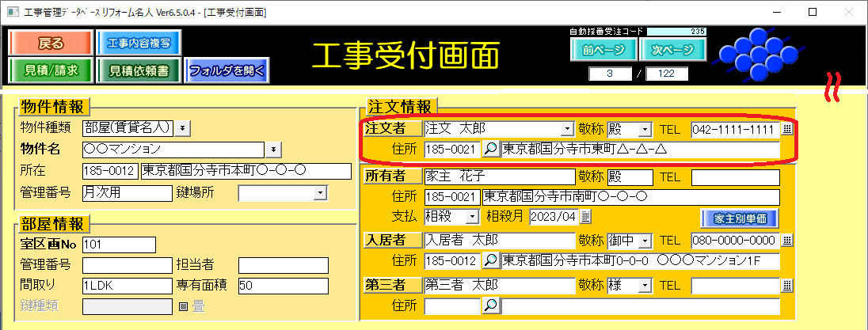This screenshot has height=330, width=868.
Task: Open the calendar picker next to 相殺月
Action: tap(586, 217)
